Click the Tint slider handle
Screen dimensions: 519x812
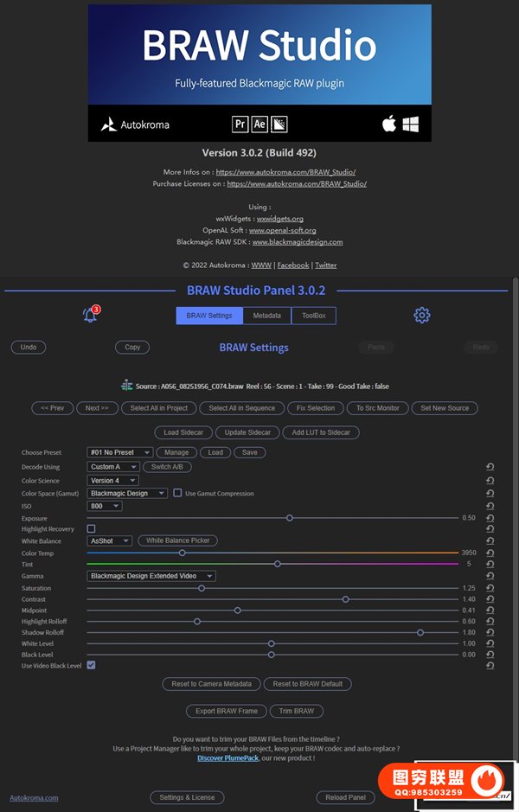(x=278, y=564)
